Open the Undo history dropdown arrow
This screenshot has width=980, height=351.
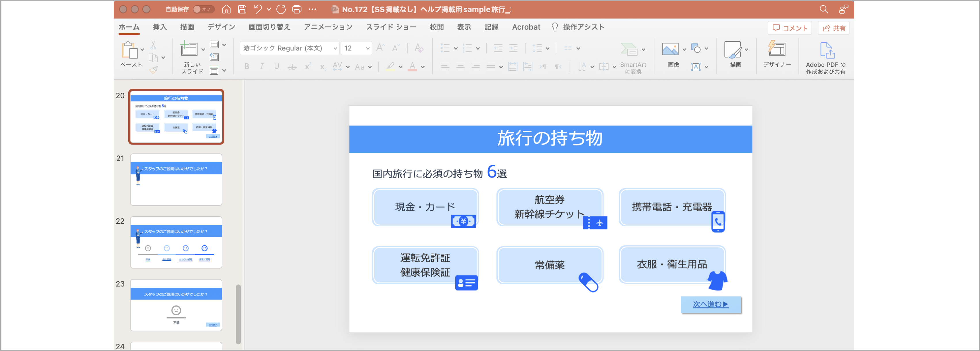coord(269,9)
